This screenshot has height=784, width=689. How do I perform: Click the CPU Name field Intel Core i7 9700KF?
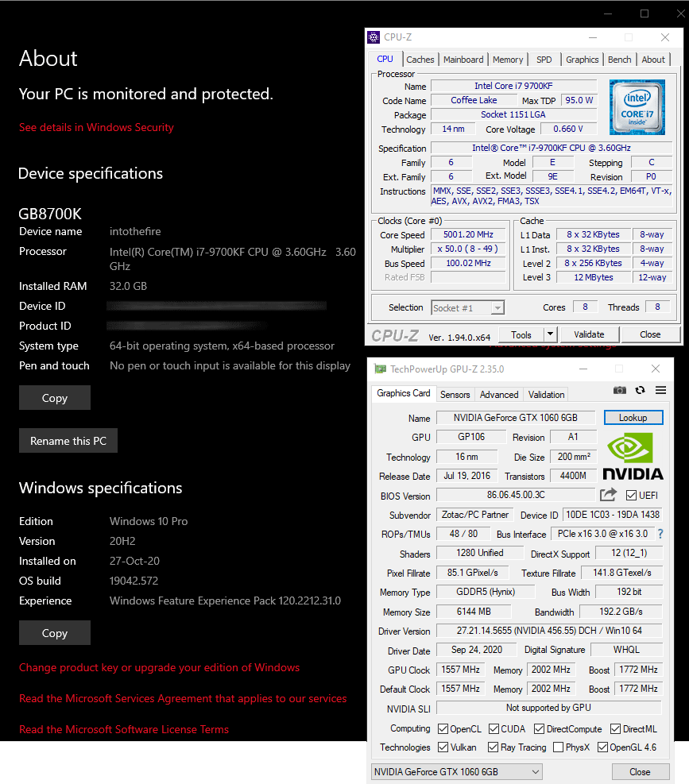(513, 86)
